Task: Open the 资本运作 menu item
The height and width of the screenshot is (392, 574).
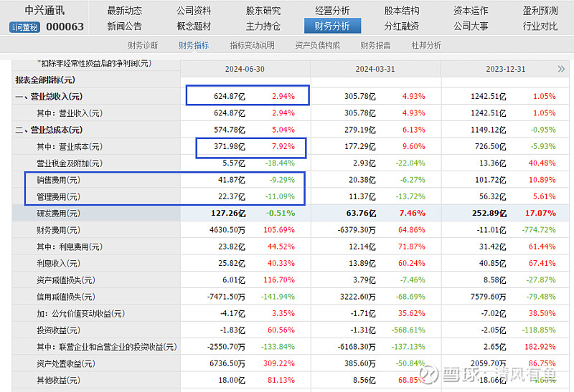Action: point(471,11)
